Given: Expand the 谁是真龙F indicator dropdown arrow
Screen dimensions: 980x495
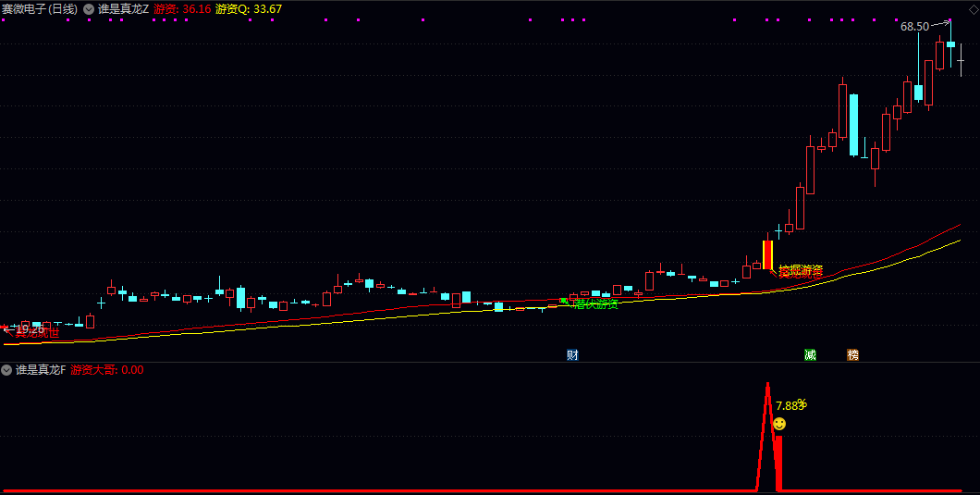Looking at the screenshot, I should tap(6, 370).
